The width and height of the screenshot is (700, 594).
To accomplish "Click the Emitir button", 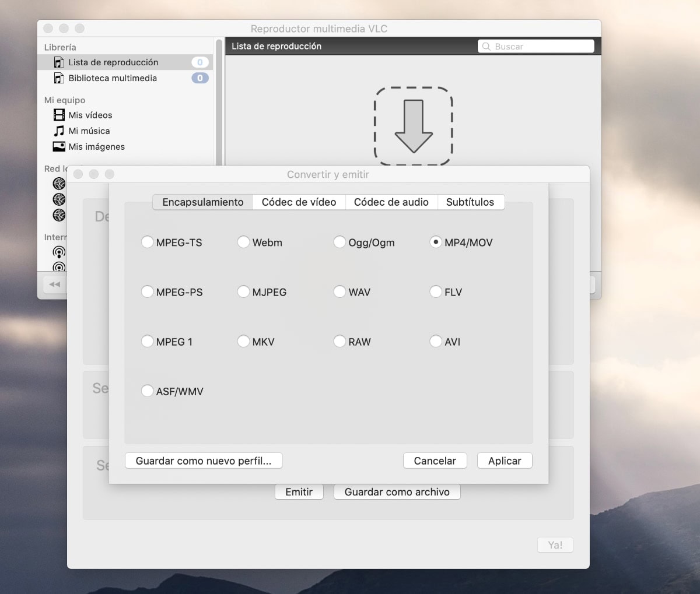I will 299,492.
